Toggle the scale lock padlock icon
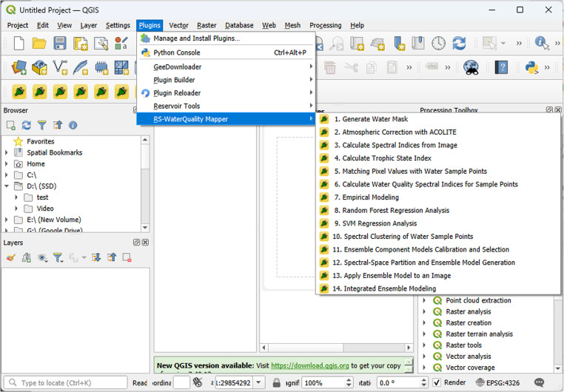Screen dimensions: 564x392 click(276, 382)
